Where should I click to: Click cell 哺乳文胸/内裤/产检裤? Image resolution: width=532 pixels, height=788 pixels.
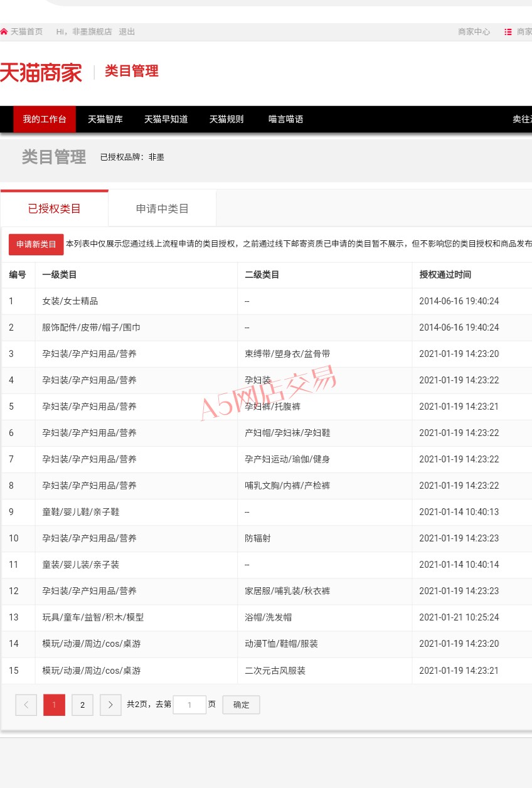pos(287,486)
